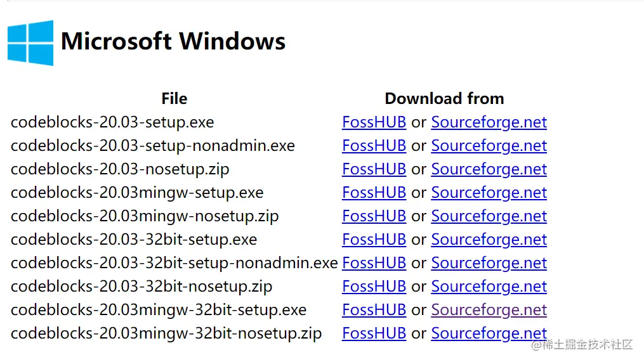Click the Microsoft Windows heading text
The height and width of the screenshot is (362, 644).
click(x=173, y=41)
